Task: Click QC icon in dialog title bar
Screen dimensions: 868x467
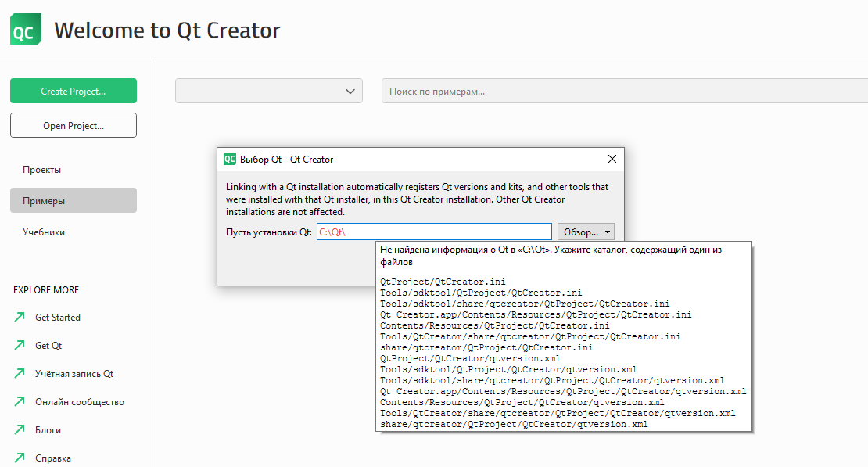Action: pos(230,159)
